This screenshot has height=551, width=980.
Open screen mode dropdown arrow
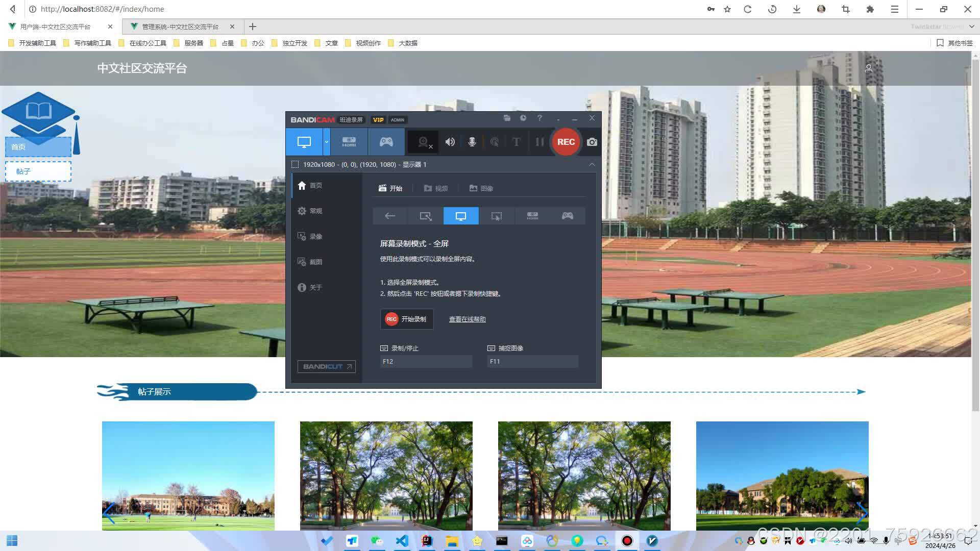pyautogui.click(x=327, y=142)
